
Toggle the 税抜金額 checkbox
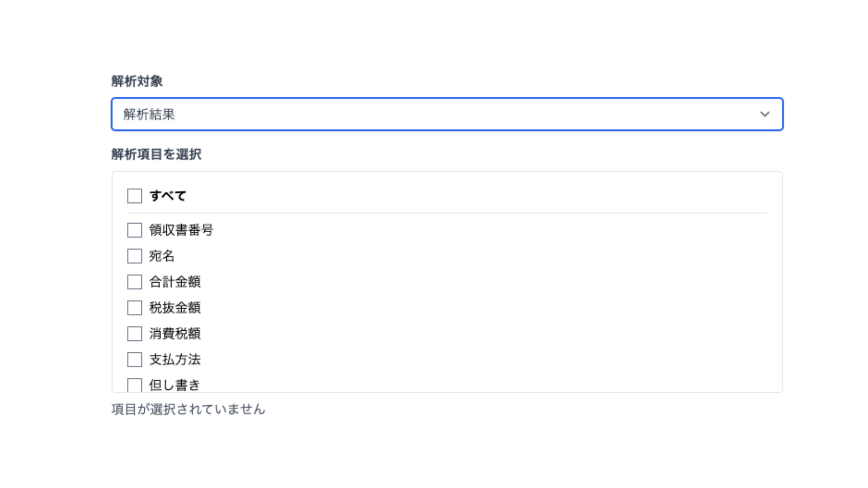pyautogui.click(x=135, y=308)
